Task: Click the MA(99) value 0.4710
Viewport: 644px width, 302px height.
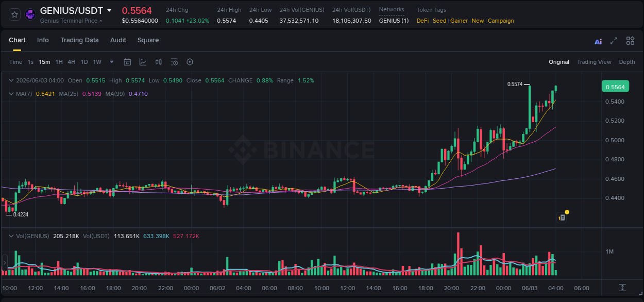Action: 138,94
